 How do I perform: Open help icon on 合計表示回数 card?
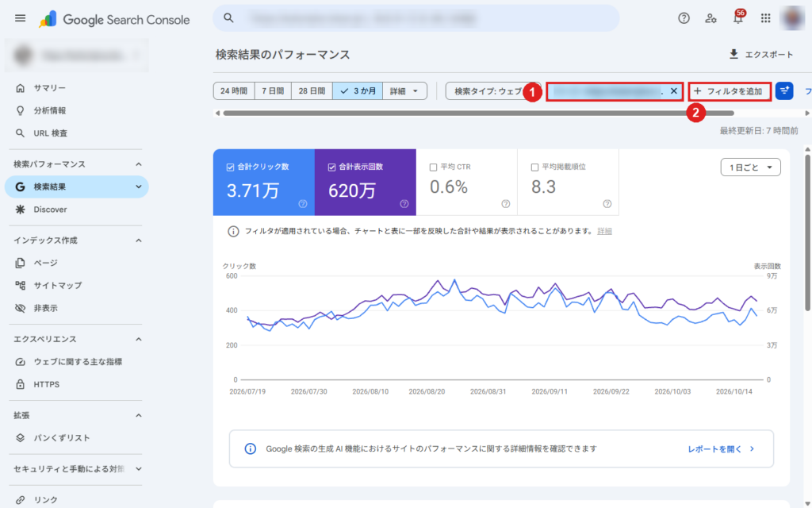404,204
